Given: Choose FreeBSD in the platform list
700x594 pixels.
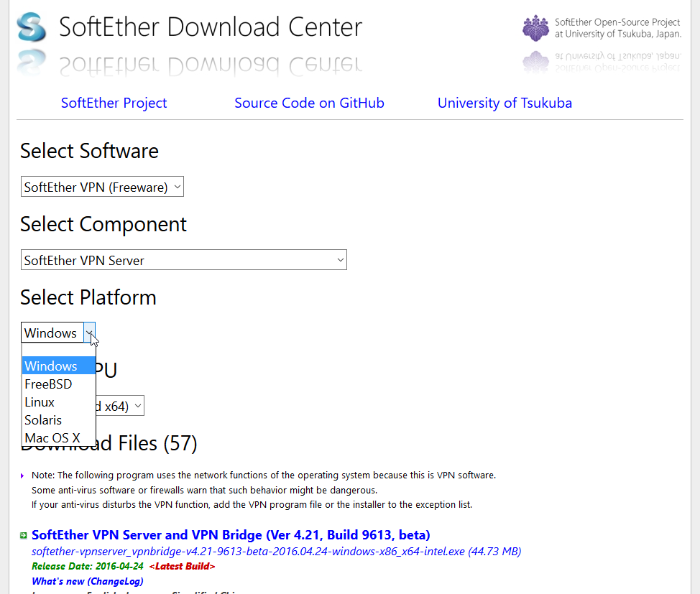Looking at the screenshot, I should coord(58,384).
